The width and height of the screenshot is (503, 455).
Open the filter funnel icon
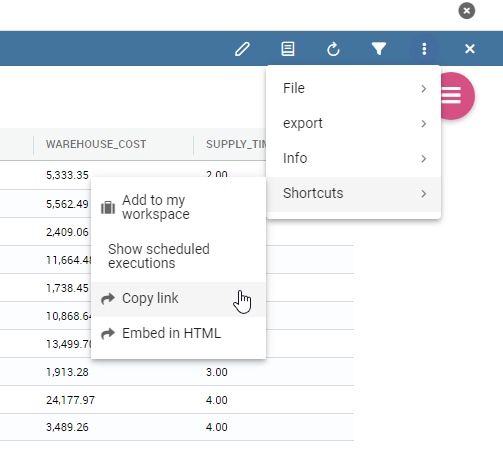coord(379,49)
